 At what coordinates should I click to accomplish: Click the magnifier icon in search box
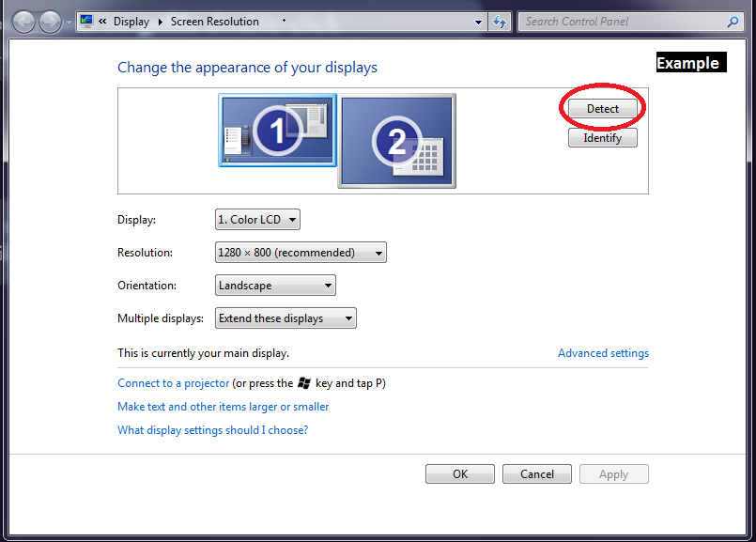[733, 22]
